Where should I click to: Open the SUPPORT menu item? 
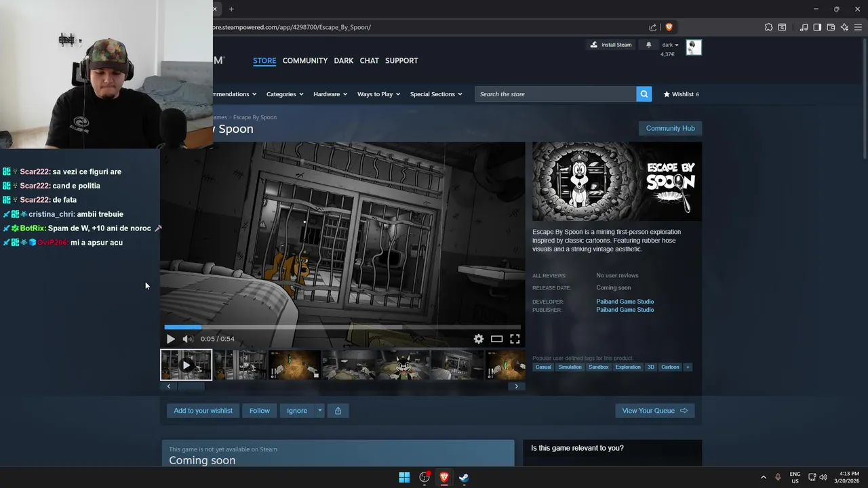(x=401, y=60)
